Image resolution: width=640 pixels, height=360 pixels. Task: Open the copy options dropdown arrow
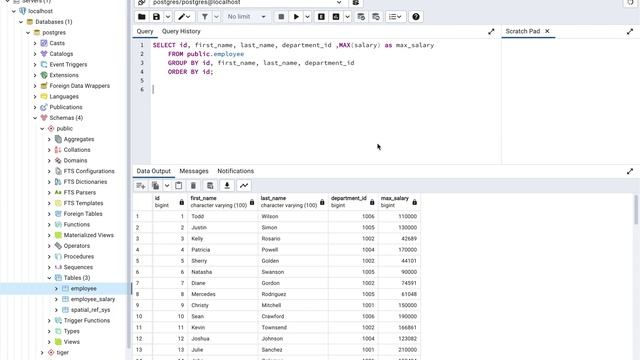167,186
